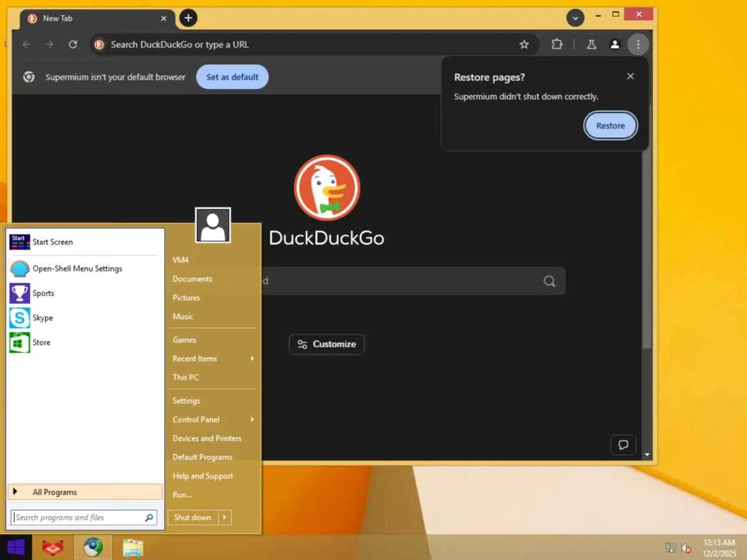Open a new browser tab with plus button
This screenshot has width=747, height=560.
(x=188, y=18)
